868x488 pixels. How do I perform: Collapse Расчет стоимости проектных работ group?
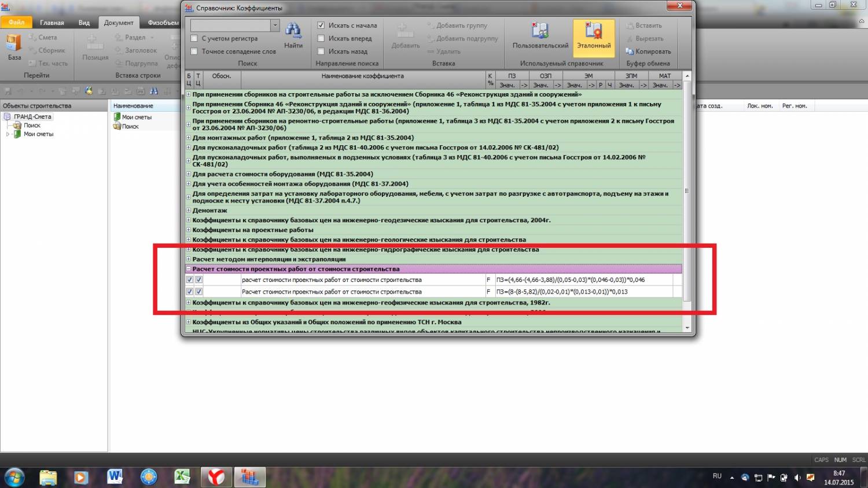click(x=189, y=269)
